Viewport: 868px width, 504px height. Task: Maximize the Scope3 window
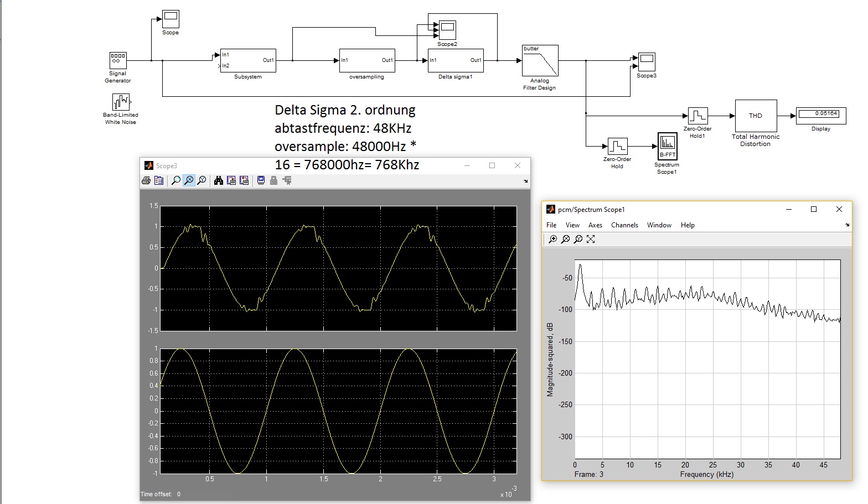[492, 165]
